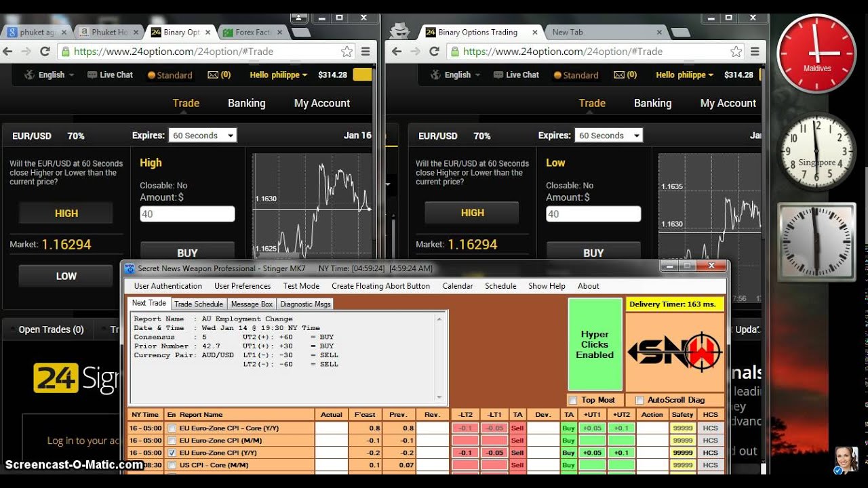Click the support agent avatar bottom right
The height and width of the screenshot is (488, 868).
846,460
